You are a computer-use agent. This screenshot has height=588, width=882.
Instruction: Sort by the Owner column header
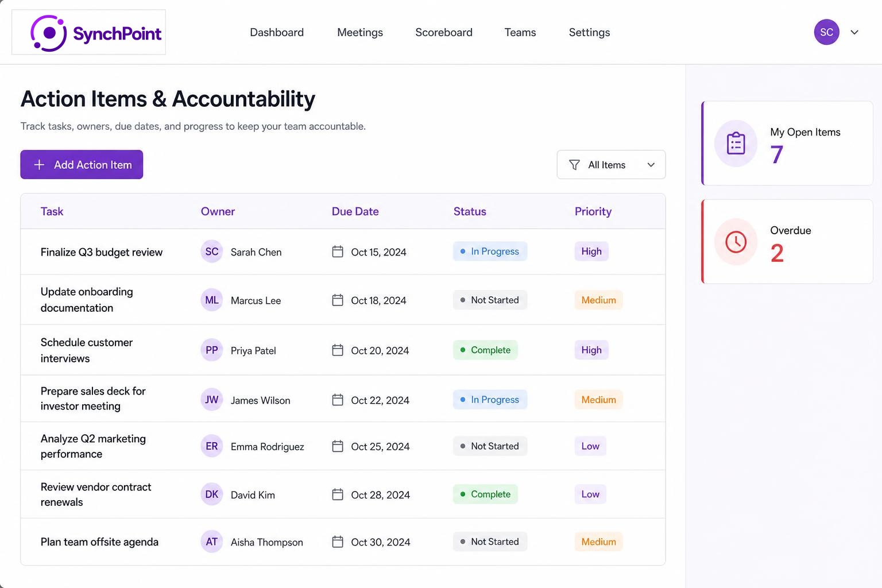tap(218, 211)
